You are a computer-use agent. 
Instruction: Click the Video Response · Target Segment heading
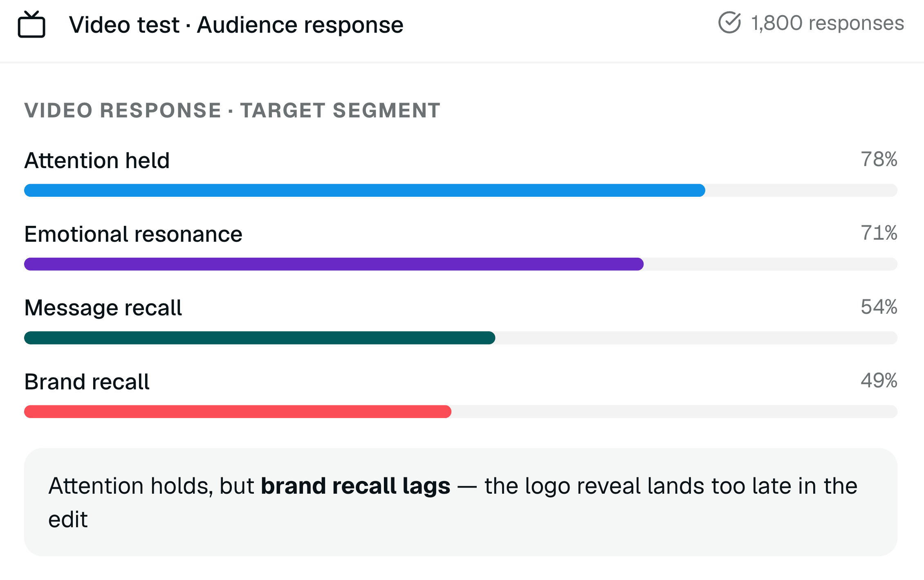click(232, 110)
